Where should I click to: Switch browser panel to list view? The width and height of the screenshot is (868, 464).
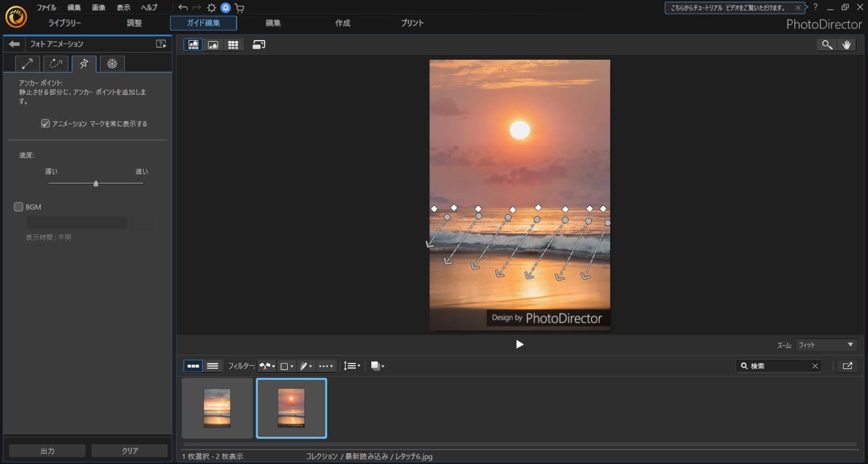tap(213, 366)
